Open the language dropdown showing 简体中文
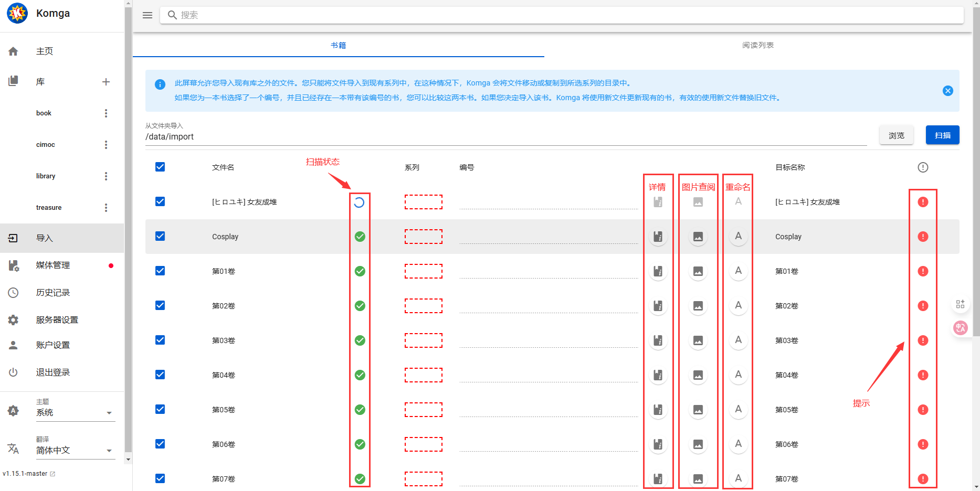Viewport: 980px width, 491px height. click(74, 451)
